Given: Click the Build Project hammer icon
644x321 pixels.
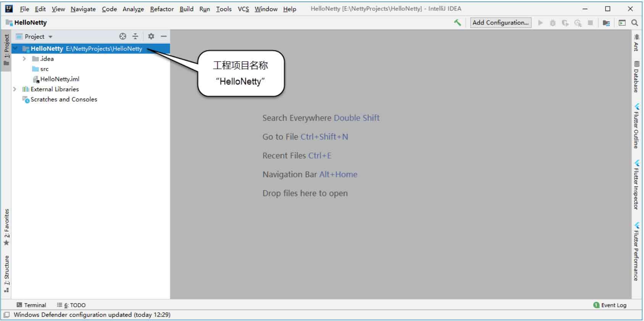Looking at the screenshot, I should (x=457, y=23).
